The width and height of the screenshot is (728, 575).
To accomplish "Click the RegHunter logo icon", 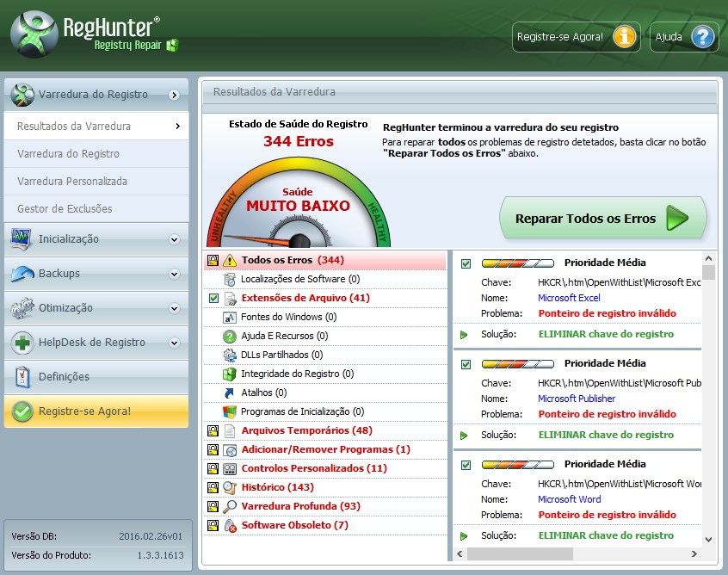I will 34,34.
